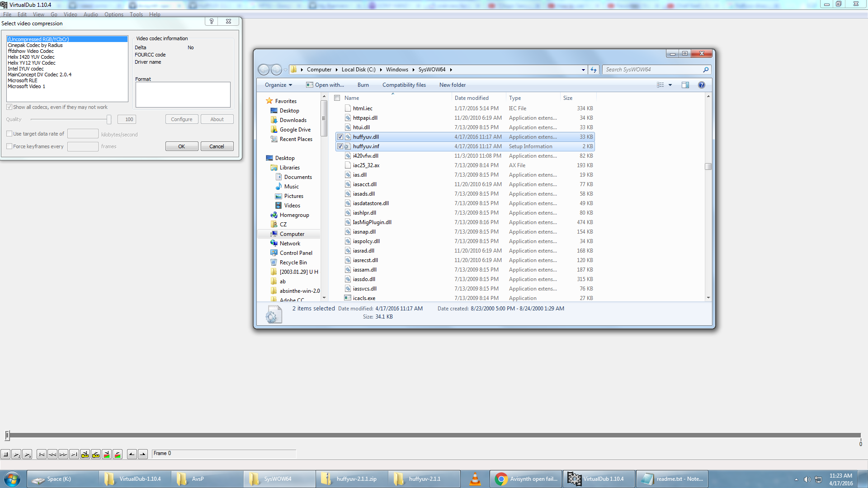Click the previous keyframe (yellow key) icon

pos(85,455)
